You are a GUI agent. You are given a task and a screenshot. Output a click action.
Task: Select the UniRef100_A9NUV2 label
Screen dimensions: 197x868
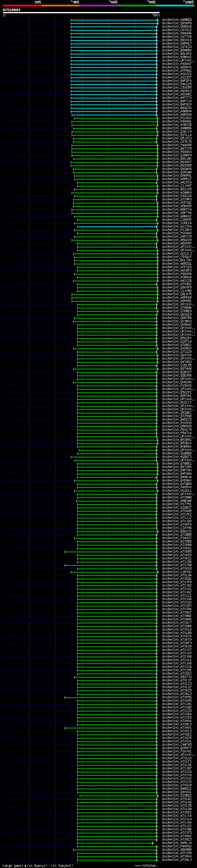[176, 57]
